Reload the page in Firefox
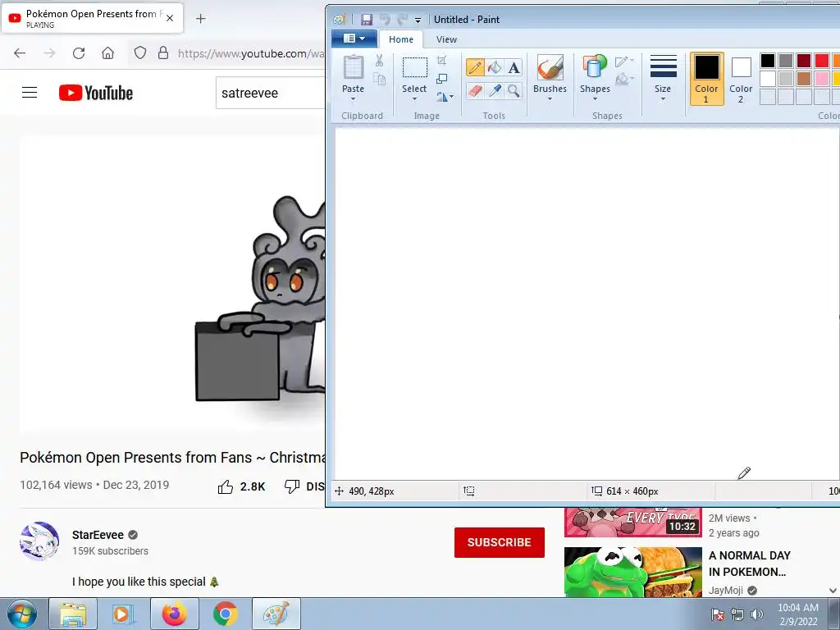The height and width of the screenshot is (630, 840). coord(79,53)
